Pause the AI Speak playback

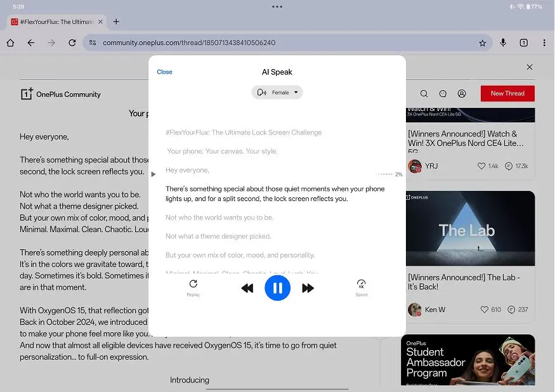[x=277, y=288]
